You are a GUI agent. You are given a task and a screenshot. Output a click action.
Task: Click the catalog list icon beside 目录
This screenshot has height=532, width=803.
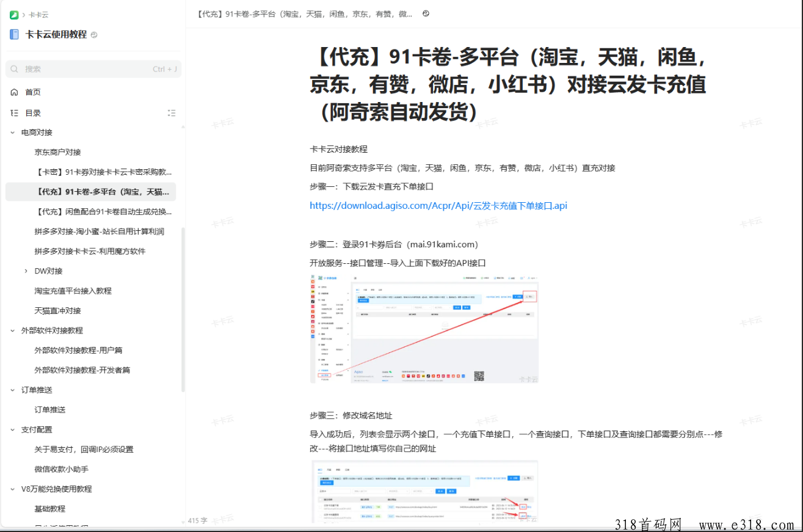(x=14, y=113)
